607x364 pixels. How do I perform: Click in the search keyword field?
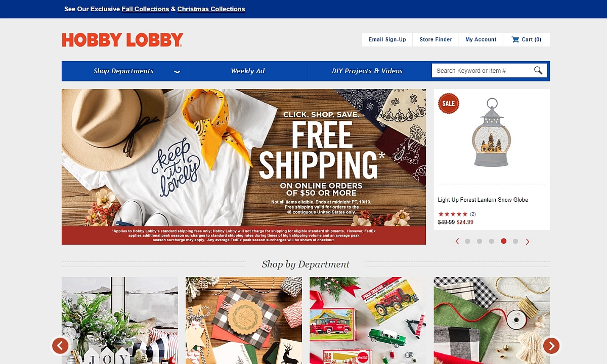click(x=482, y=71)
